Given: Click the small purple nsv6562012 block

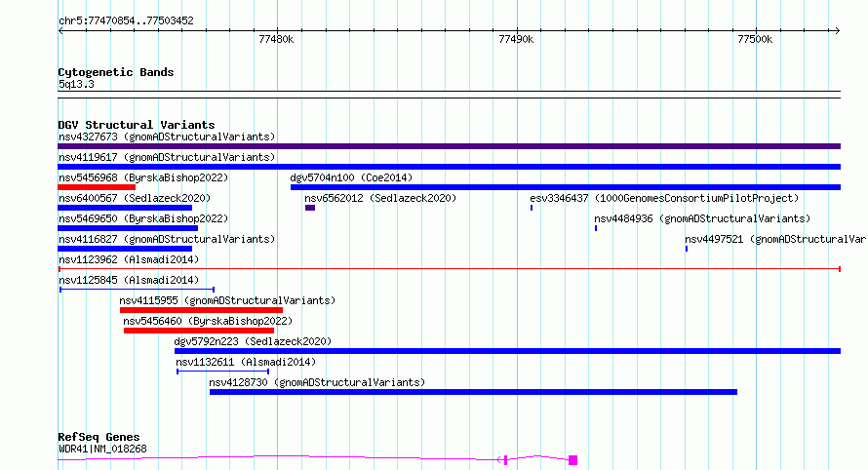Looking at the screenshot, I should click(310, 208).
